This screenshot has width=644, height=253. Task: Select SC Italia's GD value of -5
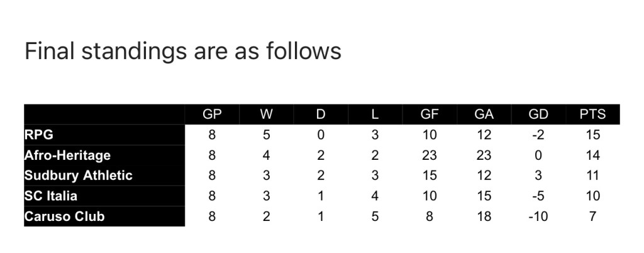coord(538,196)
